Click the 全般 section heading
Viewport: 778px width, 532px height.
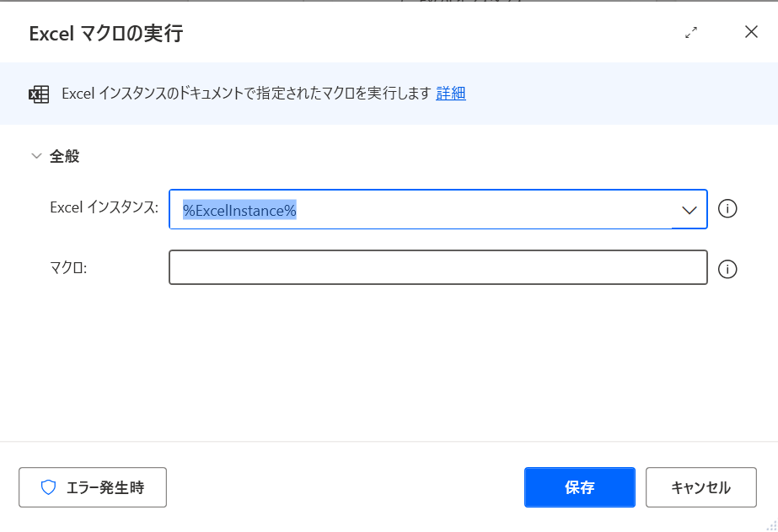click(64, 156)
